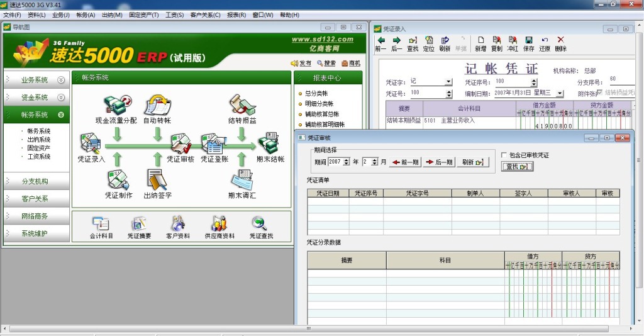The image size is (644, 336).
Task: Click 刷新 button in 凭证审核 window
Action: coord(473,162)
